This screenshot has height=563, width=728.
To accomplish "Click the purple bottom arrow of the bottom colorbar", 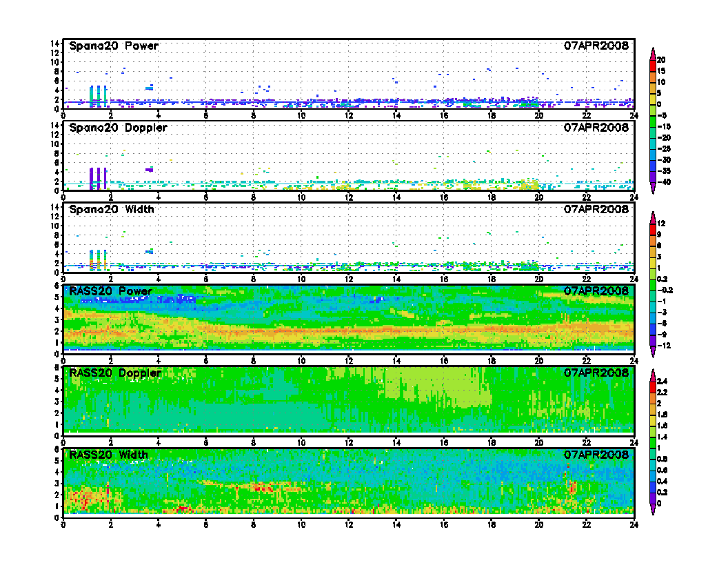I will click(653, 509).
